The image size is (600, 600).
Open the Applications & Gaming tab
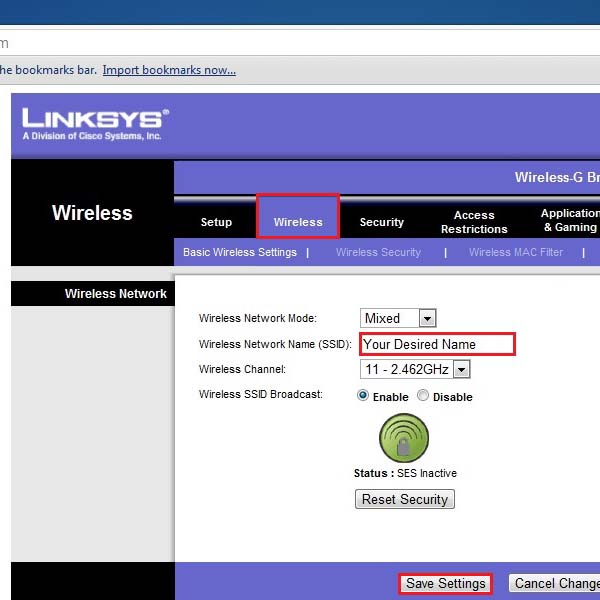570,220
